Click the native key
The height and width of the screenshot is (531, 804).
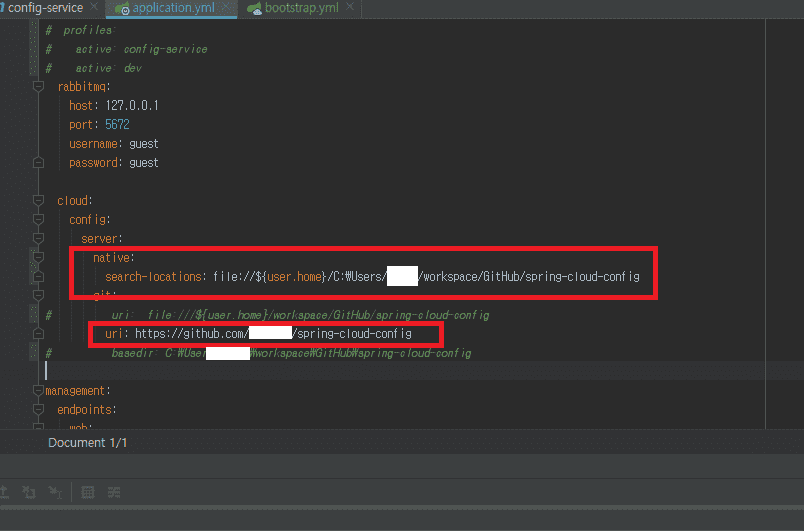[x=111, y=258]
